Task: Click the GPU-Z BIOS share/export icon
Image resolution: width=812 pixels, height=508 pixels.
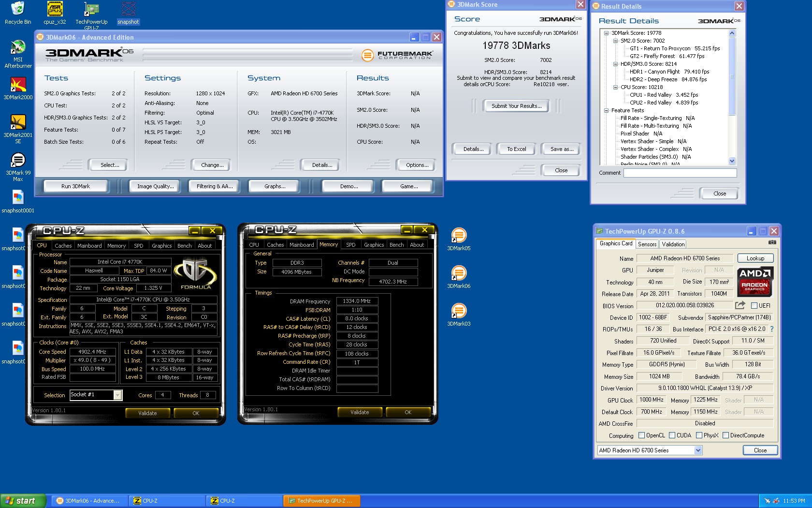Action: tap(740, 305)
